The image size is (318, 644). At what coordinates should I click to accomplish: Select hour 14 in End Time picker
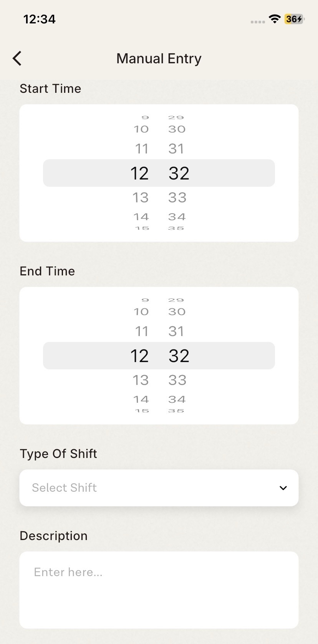141,399
